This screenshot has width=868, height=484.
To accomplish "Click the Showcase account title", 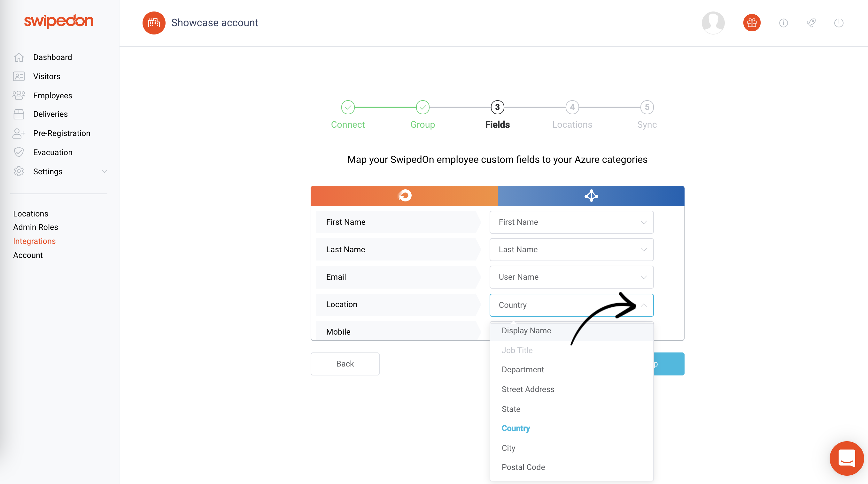I will pos(215,23).
